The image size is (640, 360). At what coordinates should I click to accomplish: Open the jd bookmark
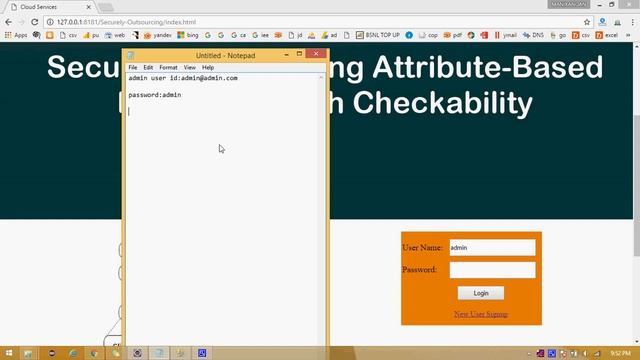tap(296, 35)
